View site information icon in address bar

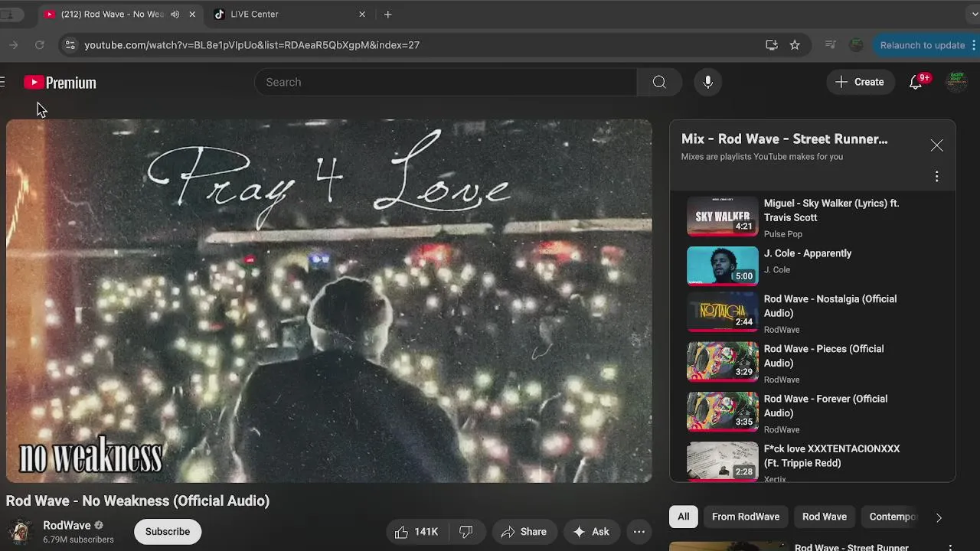point(70,45)
